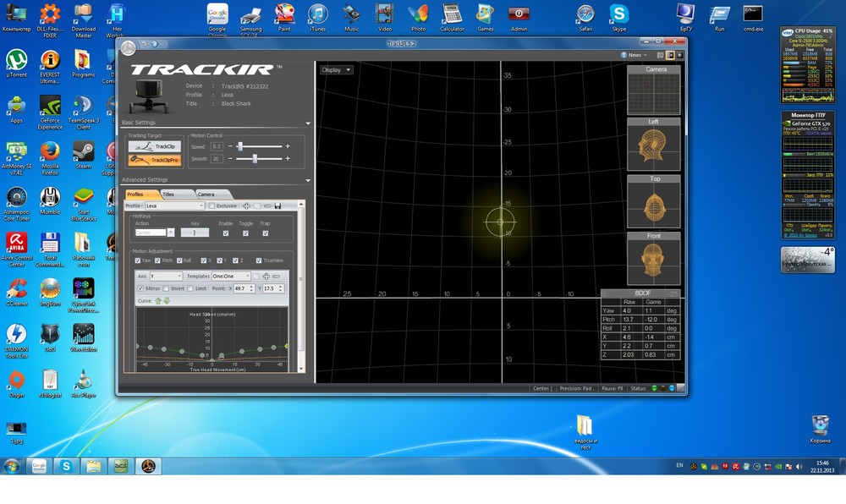Select the Left head view thumbnail

pos(653,144)
